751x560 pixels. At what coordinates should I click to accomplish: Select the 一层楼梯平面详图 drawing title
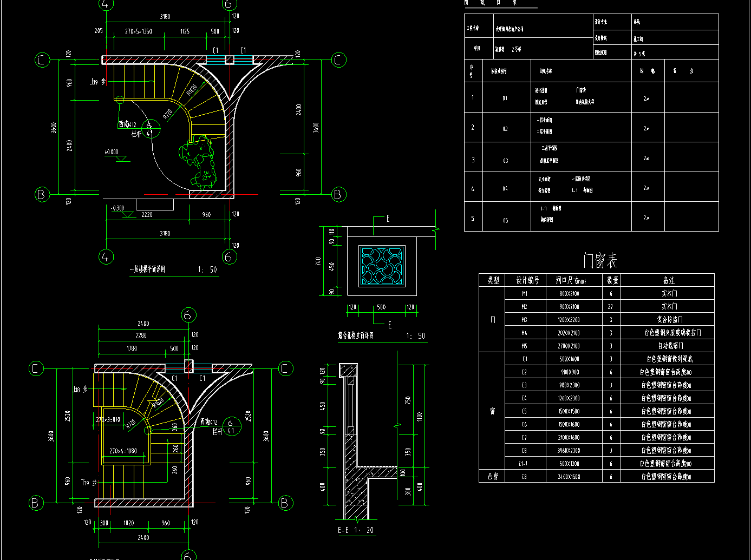147,269
